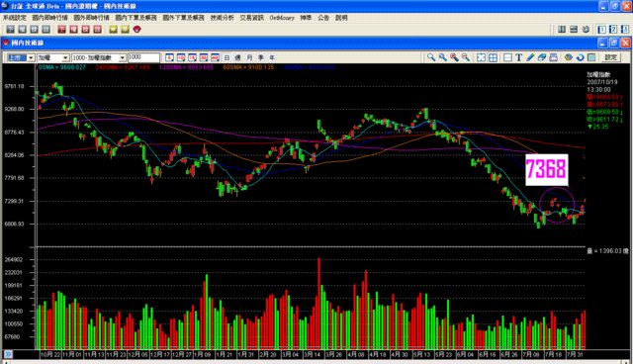Click the second yellow square toolbar icon
This screenshot has width=633, height=364.
126,29
